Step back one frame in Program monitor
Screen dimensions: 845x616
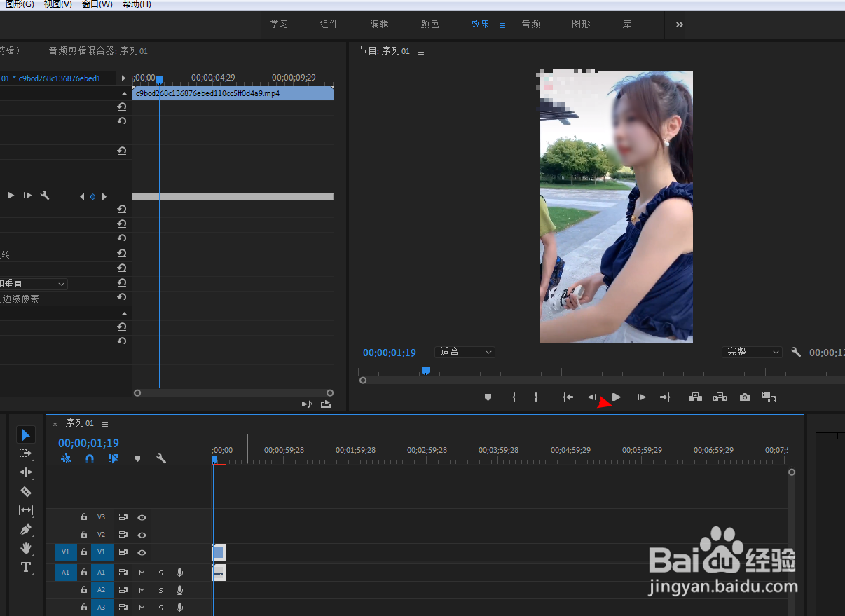point(592,397)
